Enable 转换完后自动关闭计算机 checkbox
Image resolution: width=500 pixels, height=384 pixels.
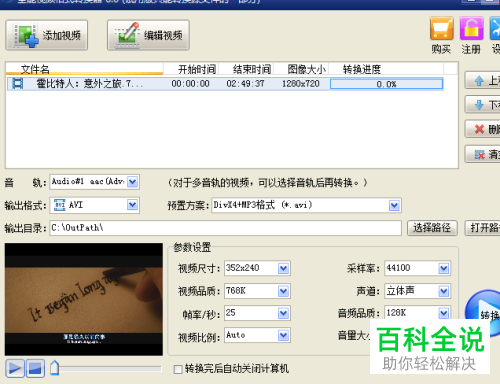click(x=178, y=369)
